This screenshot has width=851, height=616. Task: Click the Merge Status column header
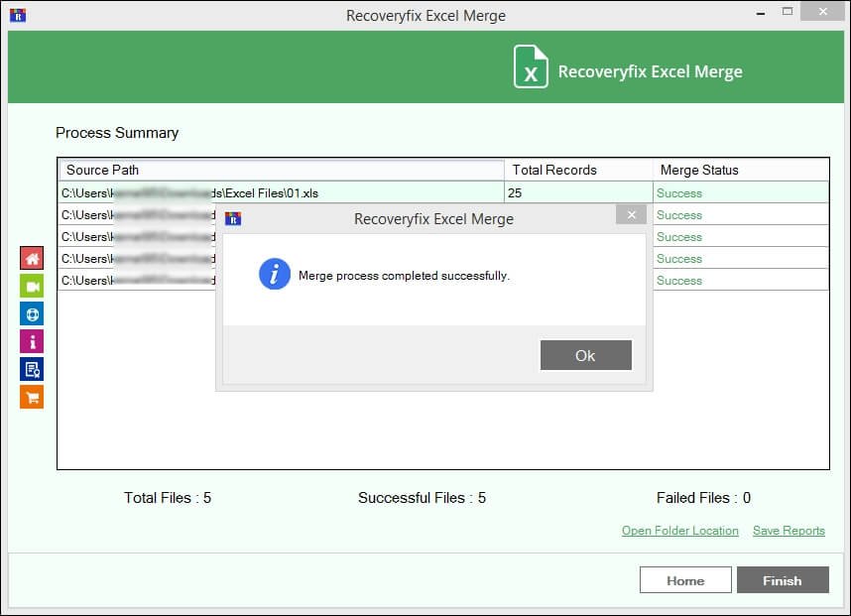pos(741,170)
